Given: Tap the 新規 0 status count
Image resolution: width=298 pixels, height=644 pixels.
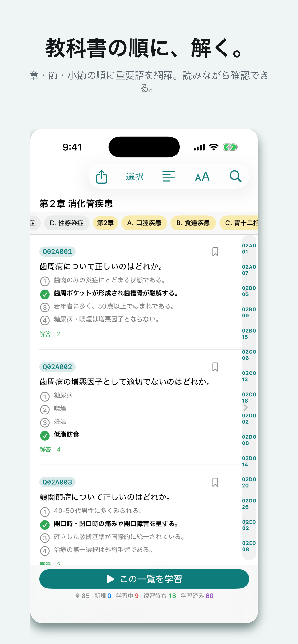Looking at the screenshot, I should (x=103, y=596).
